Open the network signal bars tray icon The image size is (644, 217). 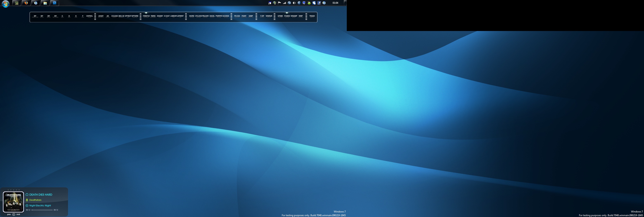tap(284, 3)
